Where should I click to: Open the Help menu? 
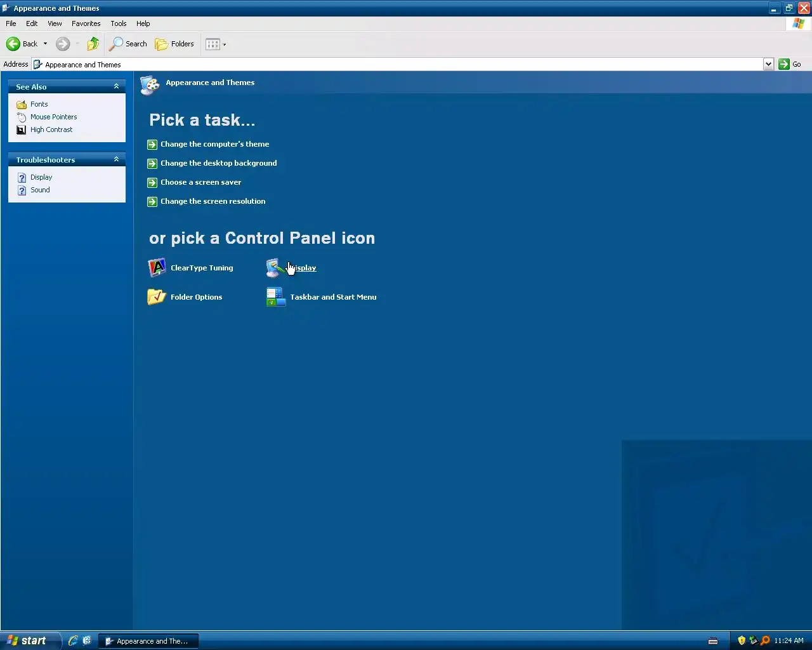143,23
